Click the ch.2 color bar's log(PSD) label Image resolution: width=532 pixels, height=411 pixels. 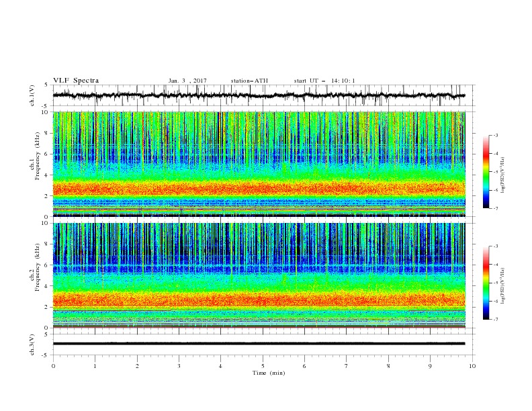502,285
